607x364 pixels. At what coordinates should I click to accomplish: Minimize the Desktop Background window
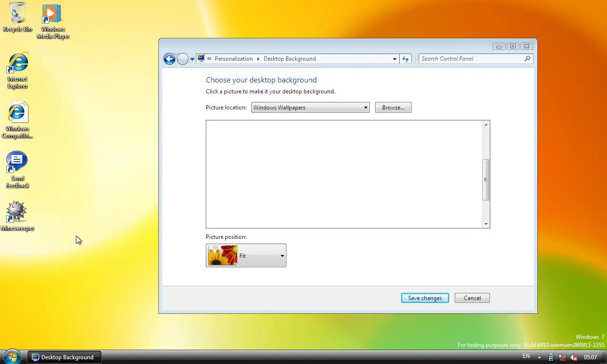[499, 46]
